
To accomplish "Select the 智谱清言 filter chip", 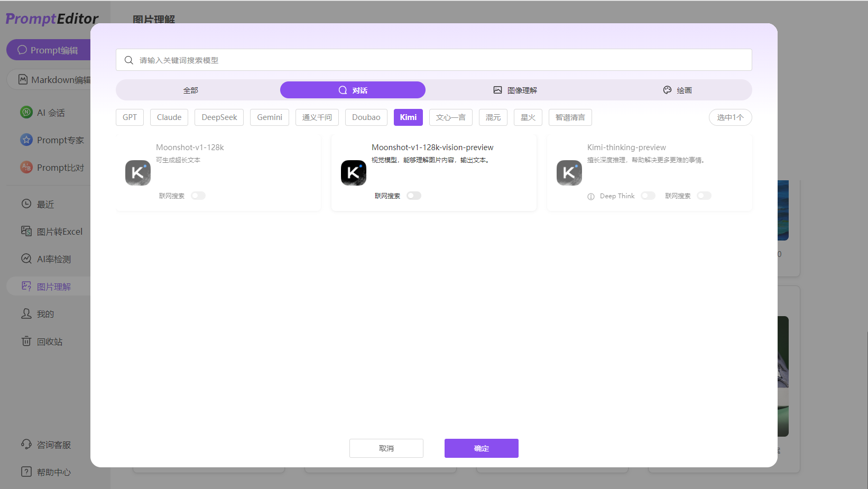I will [x=570, y=117].
